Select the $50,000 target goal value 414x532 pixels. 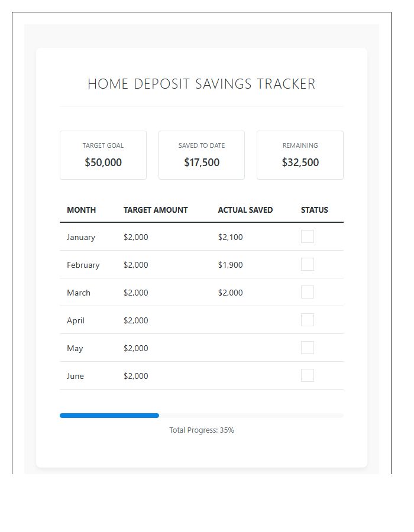(103, 162)
